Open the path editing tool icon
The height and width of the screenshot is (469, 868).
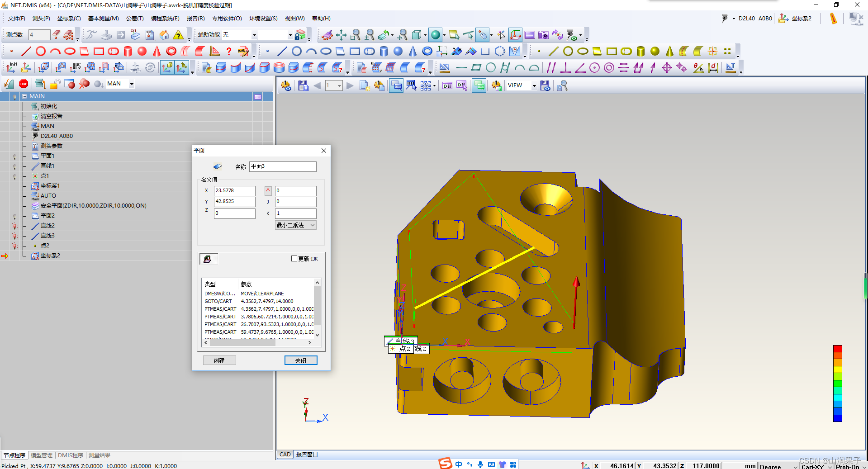243,51
